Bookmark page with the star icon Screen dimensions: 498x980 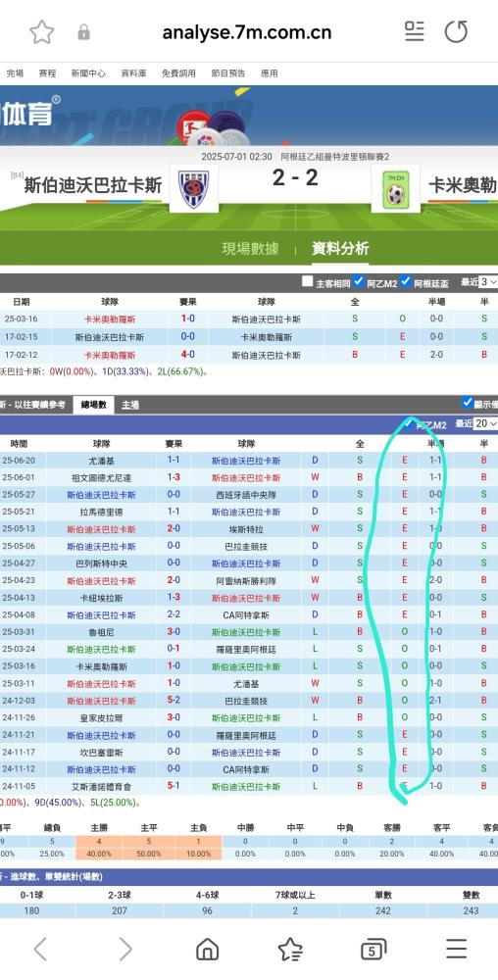point(42,32)
